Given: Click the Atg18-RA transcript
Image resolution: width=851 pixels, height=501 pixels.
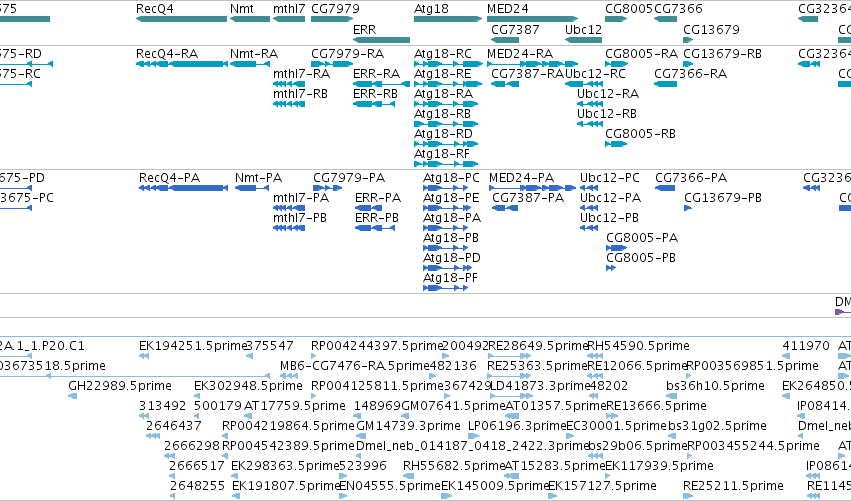Looking at the screenshot, I should 446,104.
